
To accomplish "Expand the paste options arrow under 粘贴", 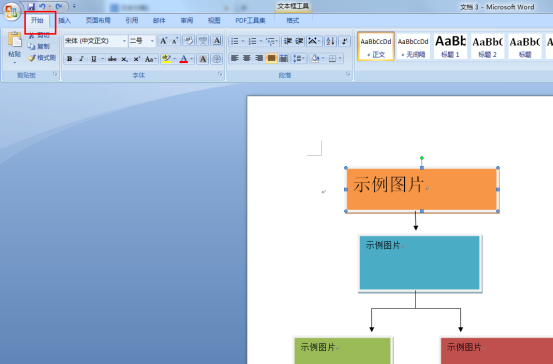I will 14,63.
